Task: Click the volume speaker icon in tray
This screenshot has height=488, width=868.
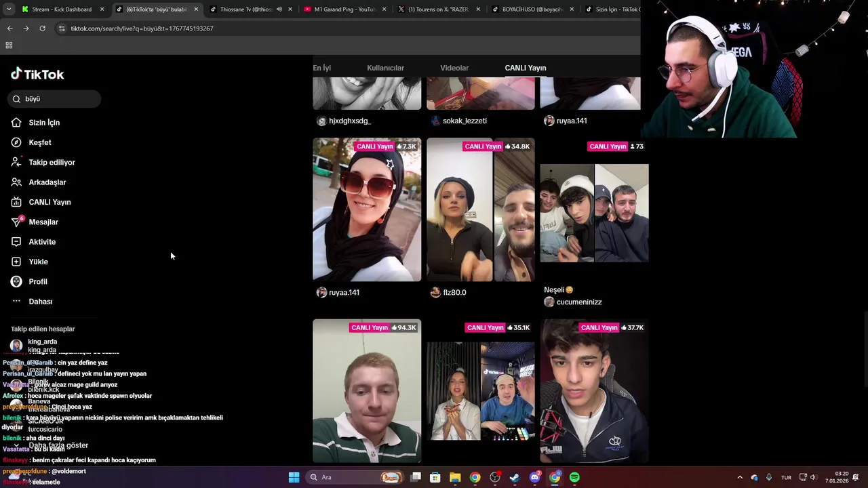Action: 814,477
